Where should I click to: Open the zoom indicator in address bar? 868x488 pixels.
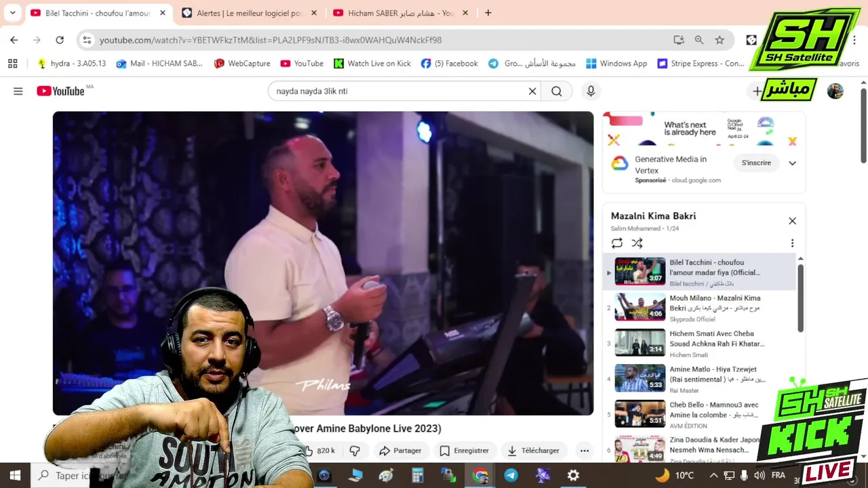(699, 40)
